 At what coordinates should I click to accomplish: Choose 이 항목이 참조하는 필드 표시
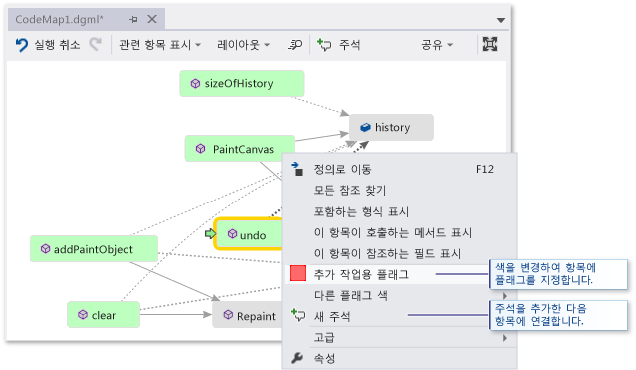[x=400, y=254]
